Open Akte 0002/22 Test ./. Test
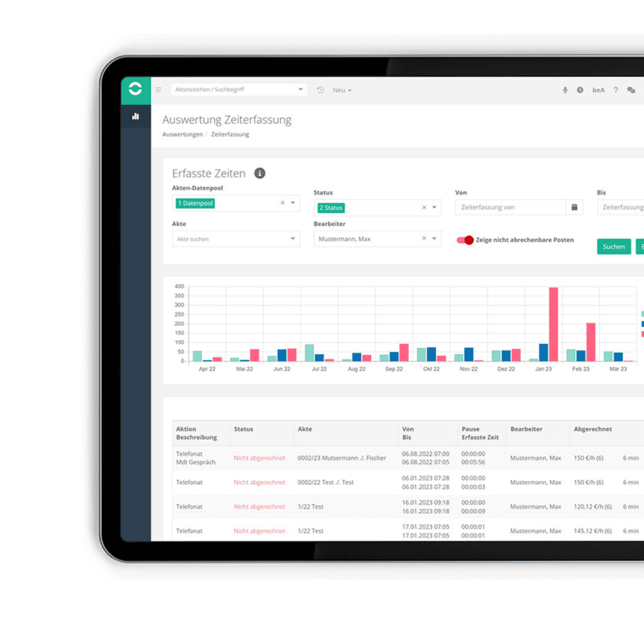 coord(325,482)
